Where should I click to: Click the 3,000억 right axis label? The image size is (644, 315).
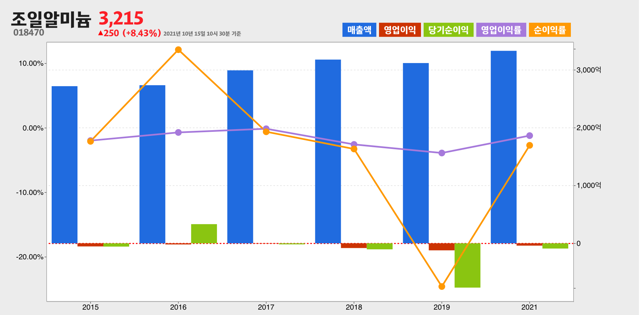(589, 70)
